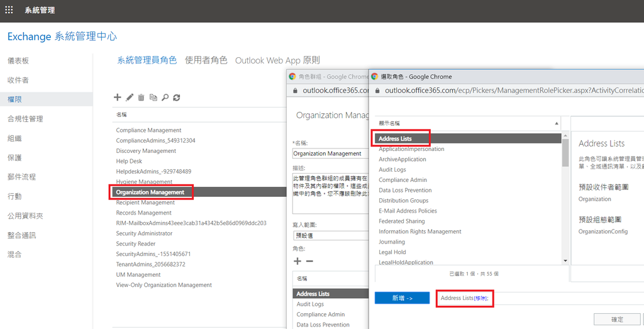Image resolution: width=644 pixels, height=329 pixels.
Task: Open 郵件流程 in left navigation
Action: tap(22, 177)
